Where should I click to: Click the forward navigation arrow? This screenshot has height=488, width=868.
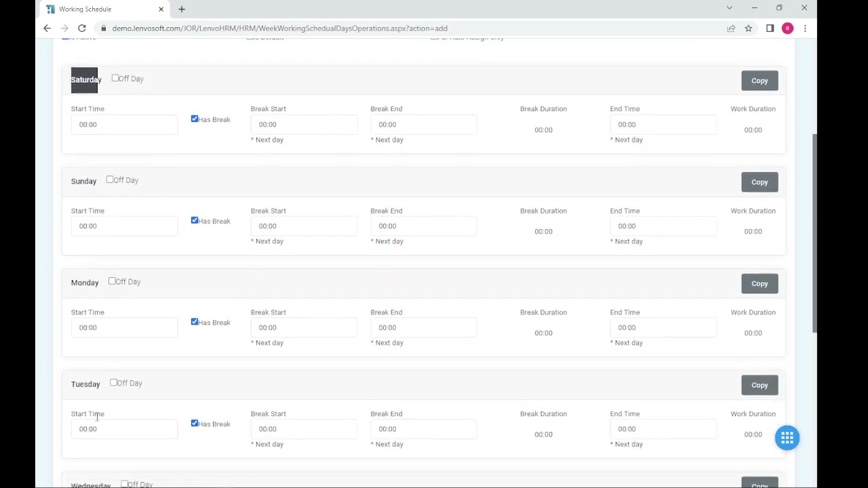point(64,28)
